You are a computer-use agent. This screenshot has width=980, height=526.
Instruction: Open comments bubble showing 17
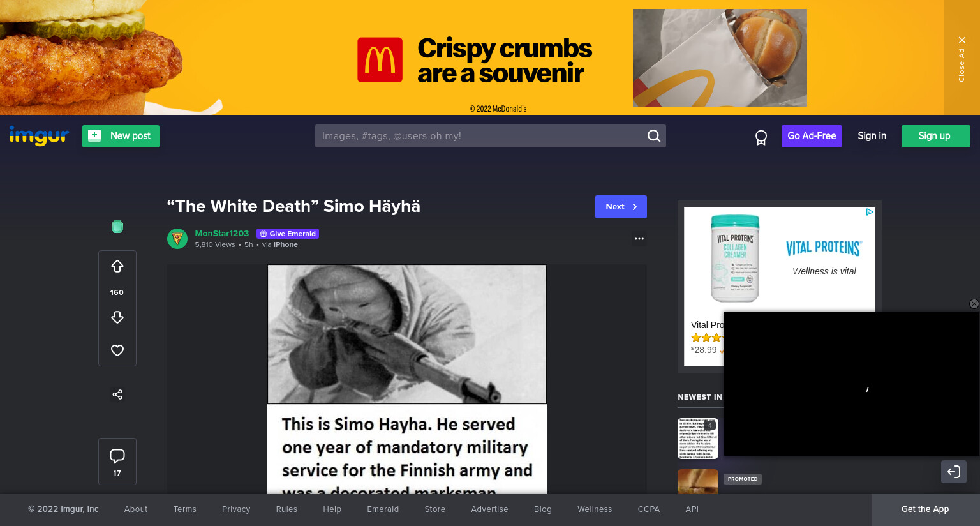click(117, 462)
